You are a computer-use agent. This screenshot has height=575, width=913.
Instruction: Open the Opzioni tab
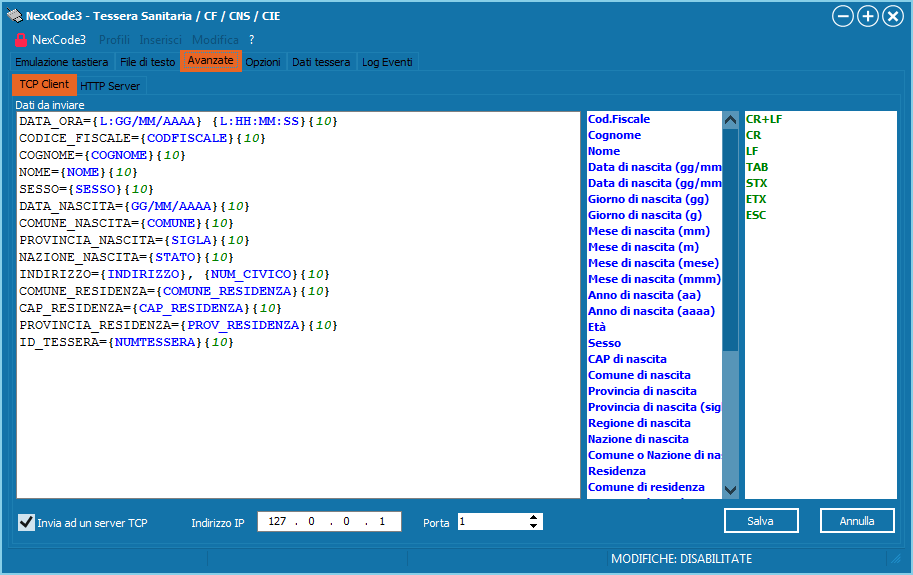click(263, 62)
